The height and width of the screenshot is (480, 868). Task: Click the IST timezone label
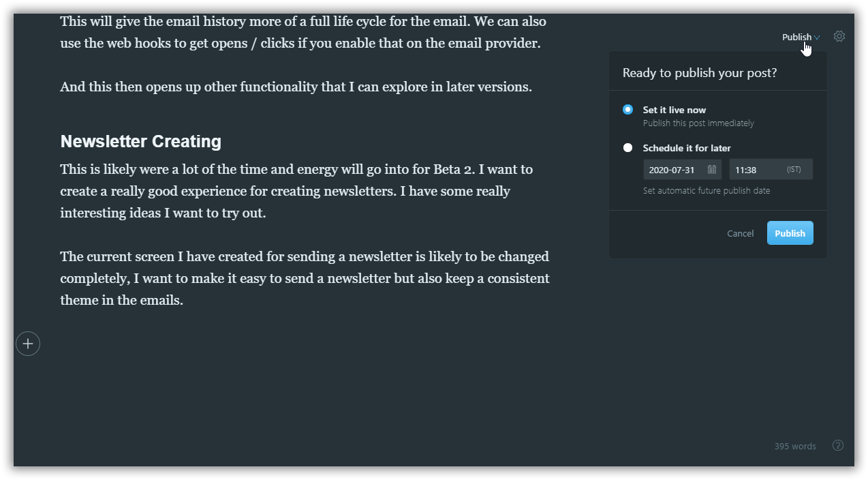[x=794, y=170]
